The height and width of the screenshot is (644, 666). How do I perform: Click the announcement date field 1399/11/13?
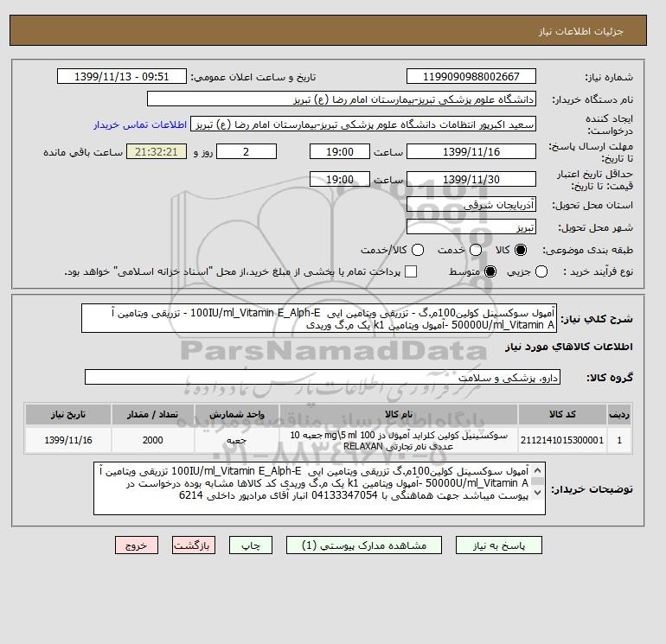pos(121,76)
